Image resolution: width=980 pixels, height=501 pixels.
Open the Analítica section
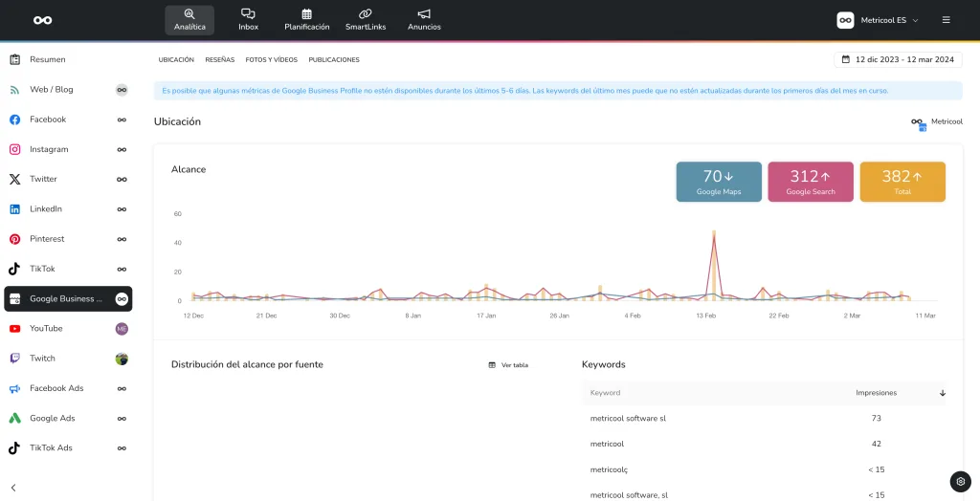point(189,20)
